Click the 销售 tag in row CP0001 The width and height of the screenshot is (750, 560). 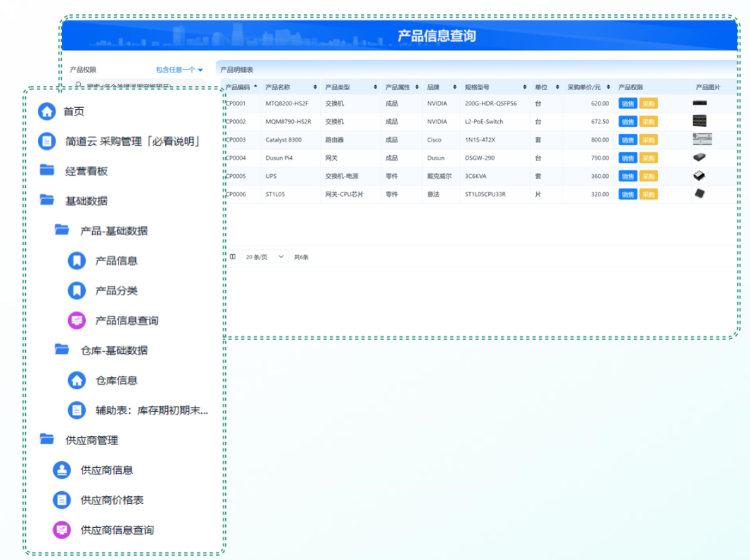(628, 103)
